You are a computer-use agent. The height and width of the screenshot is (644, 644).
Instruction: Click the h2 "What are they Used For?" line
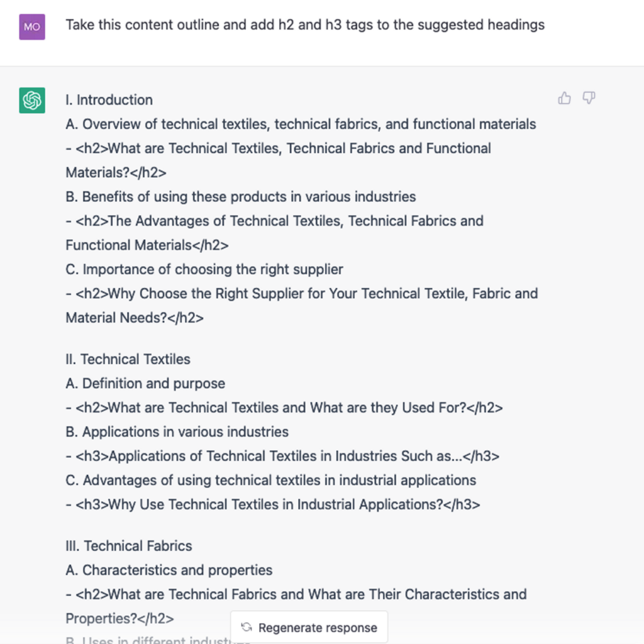pyautogui.click(x=284, y=408)
